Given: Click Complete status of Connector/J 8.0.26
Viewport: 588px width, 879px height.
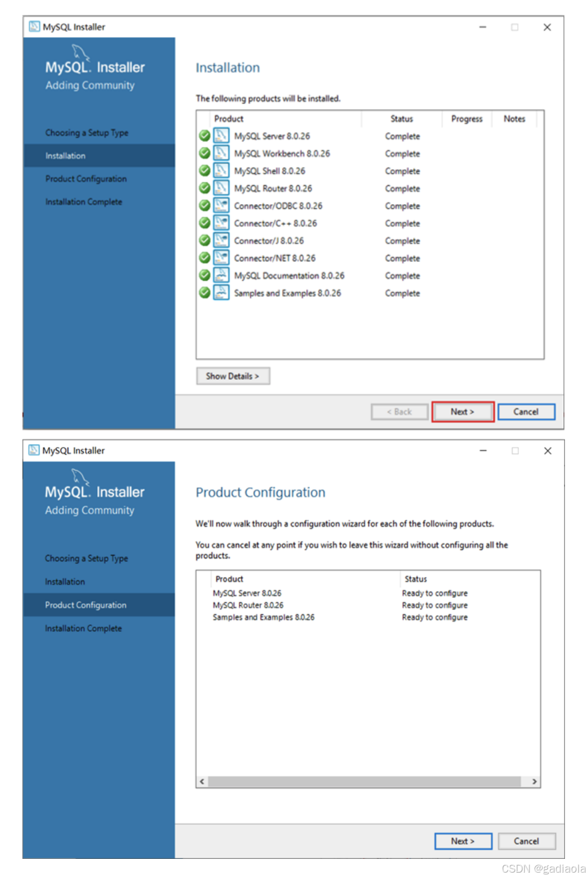Looking at the screenshot, I should 403,241.
